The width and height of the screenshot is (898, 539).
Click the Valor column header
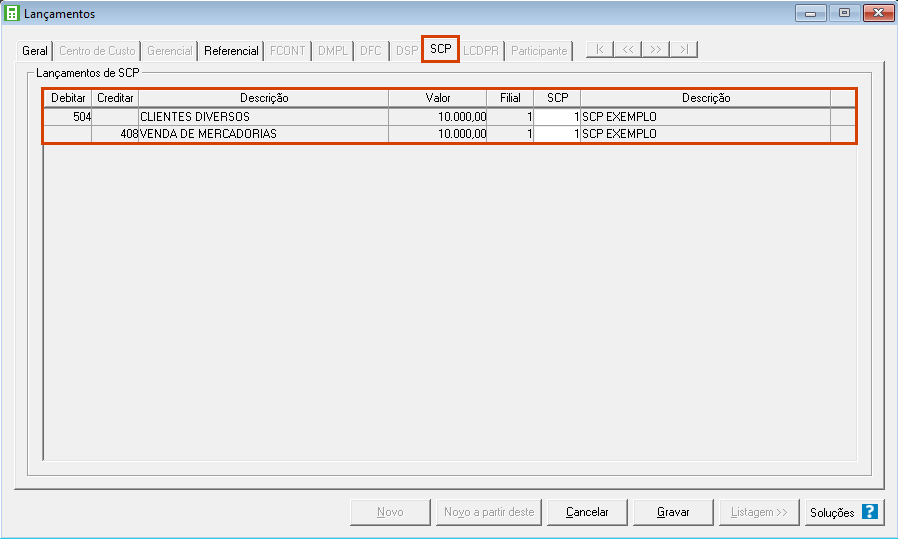coord(437,98)
